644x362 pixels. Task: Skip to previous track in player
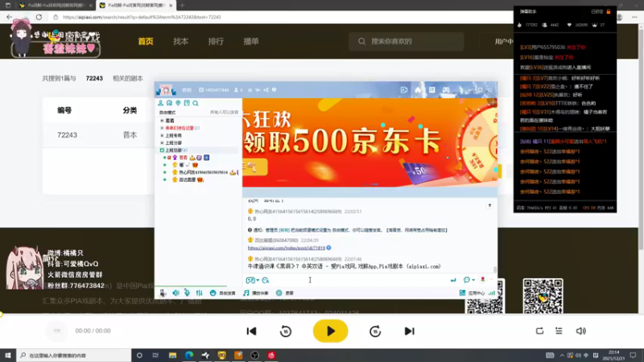pos(251,331)
